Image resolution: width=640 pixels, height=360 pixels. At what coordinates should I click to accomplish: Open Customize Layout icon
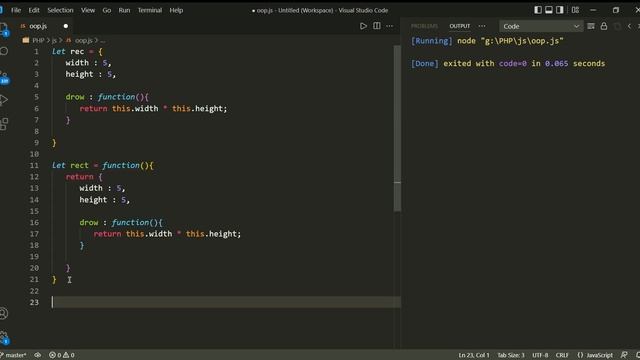tap(575, 10)
